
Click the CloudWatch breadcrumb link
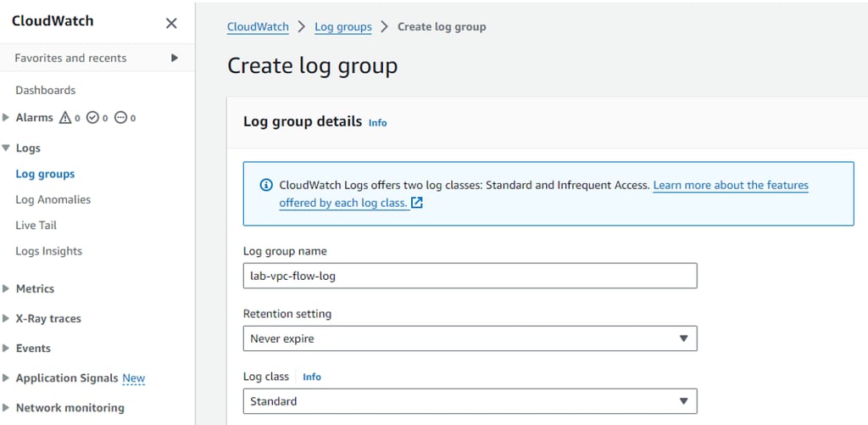click(258, 26)
